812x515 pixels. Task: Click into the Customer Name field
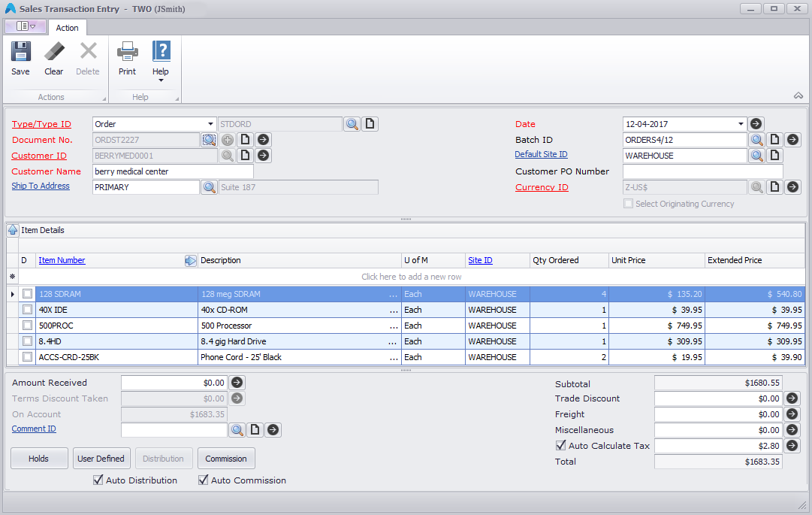point(173,171)
